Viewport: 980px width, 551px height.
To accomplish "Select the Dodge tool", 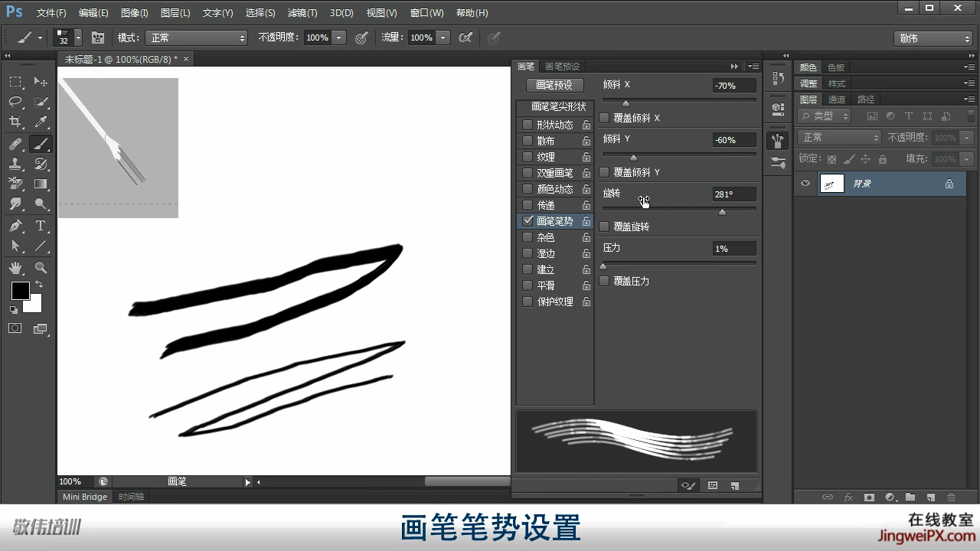I will click(41, 204).
